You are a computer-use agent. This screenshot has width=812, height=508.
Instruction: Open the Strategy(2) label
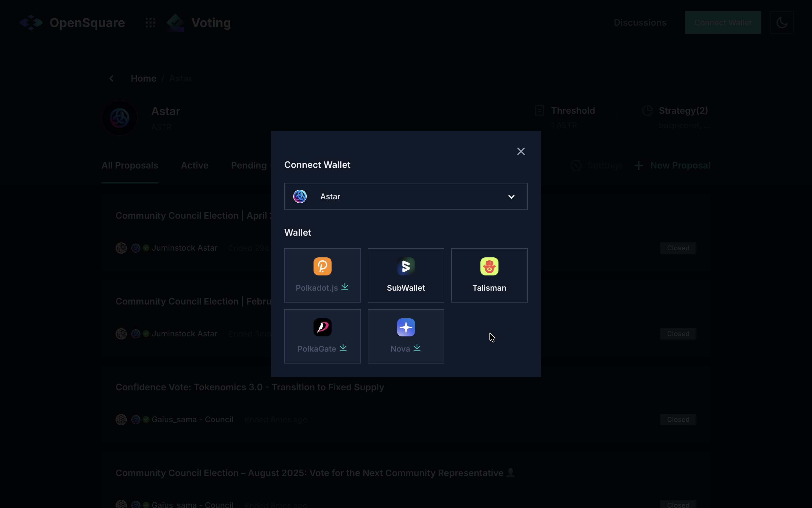pyautogui.click(x=683, y=111)
